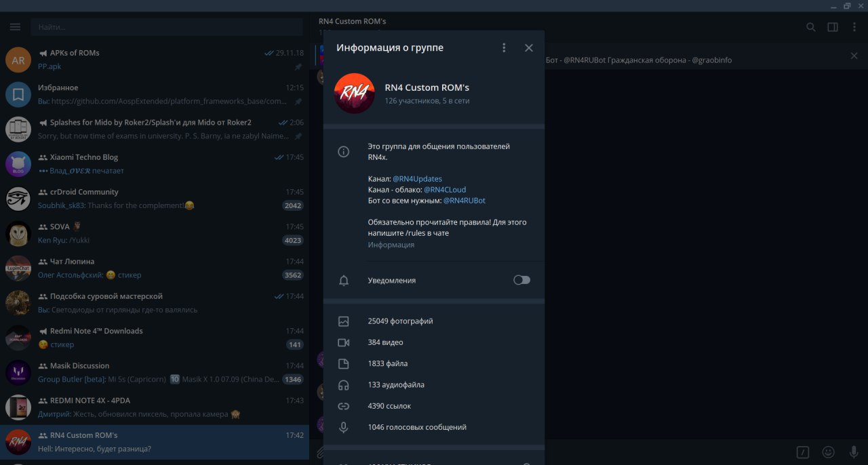Viewport: 868px width, 465px height.
Task: Open audio files via the headphones icon
Action: coord(344,385)
